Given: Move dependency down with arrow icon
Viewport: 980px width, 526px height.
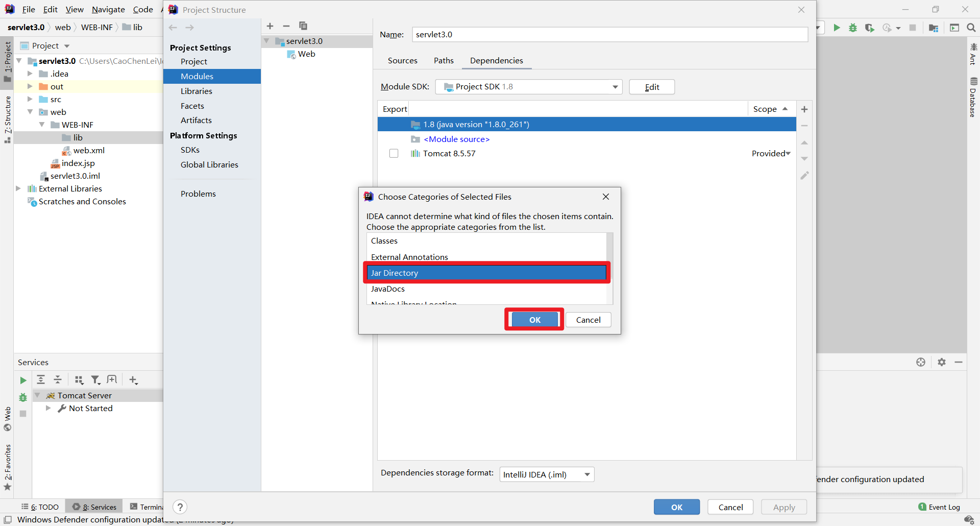Looking at the screenshot, I should 804,159.
